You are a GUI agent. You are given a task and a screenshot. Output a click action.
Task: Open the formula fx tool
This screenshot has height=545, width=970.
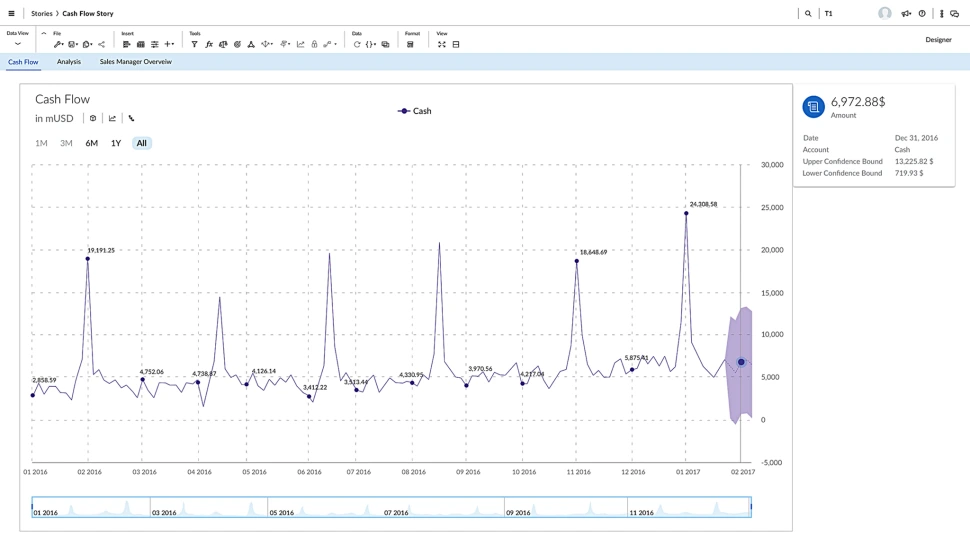(x=209, y=45)
